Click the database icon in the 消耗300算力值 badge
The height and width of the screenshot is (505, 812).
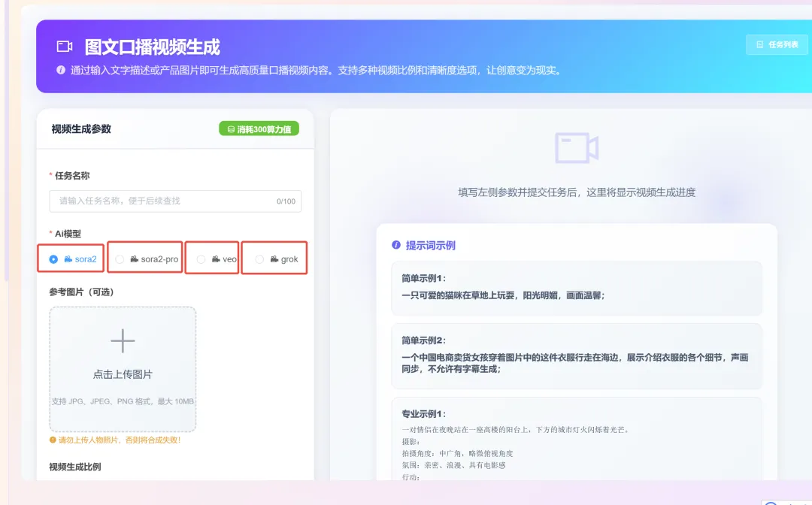click(x=231, y=129)
